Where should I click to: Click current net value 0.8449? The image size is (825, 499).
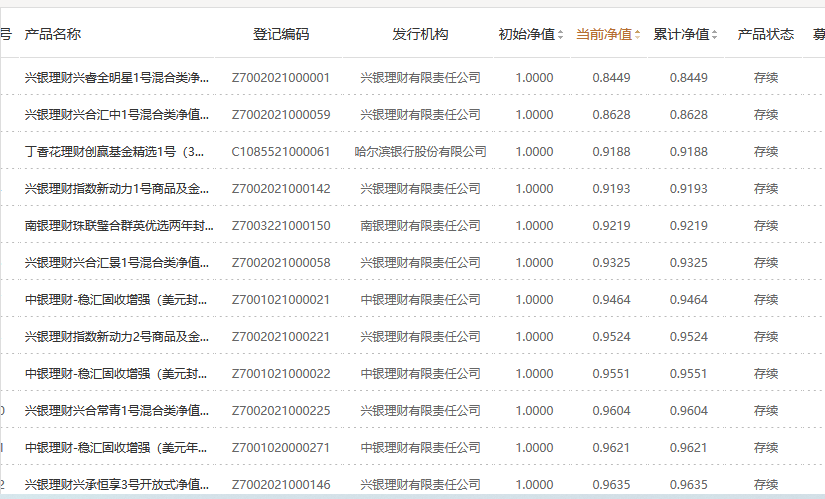(x=611, y=78)
